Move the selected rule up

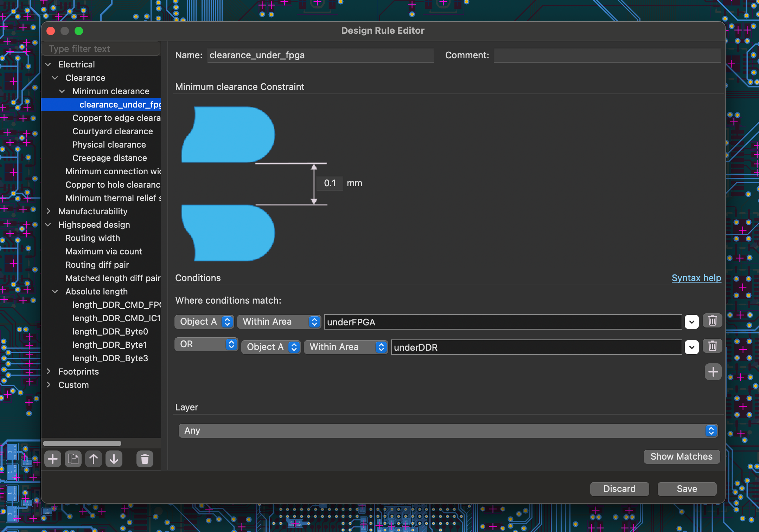tap(93, 459)
